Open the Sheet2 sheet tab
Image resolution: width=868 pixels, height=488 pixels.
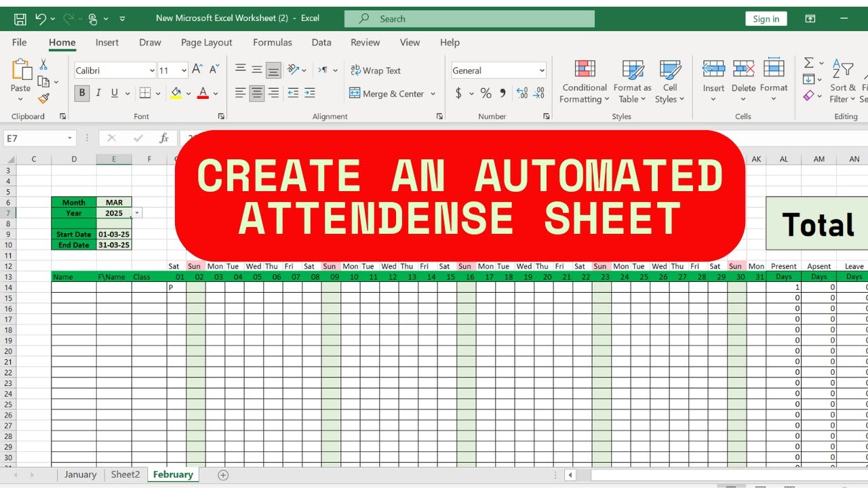(125, 474)
